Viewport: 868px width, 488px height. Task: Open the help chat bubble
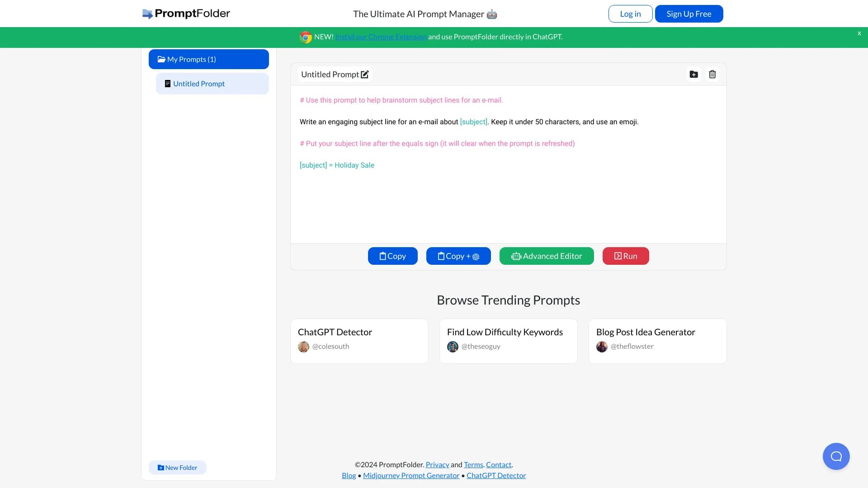[x=836, y=456]
